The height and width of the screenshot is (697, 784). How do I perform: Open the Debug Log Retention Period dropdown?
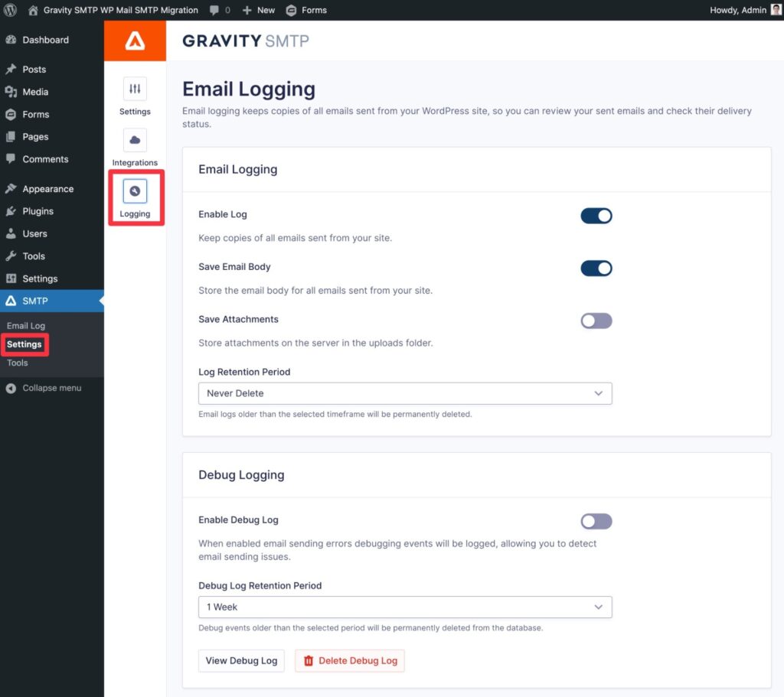(405, 607)
